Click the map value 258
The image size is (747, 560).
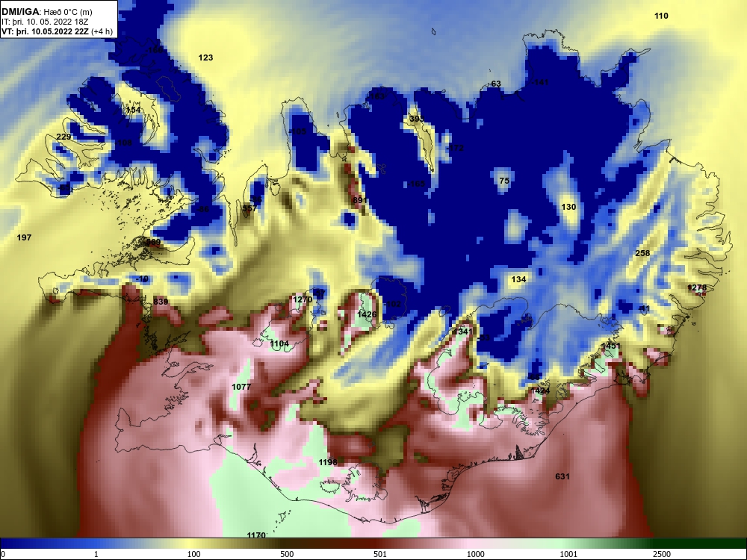click(x=642, y=253)
